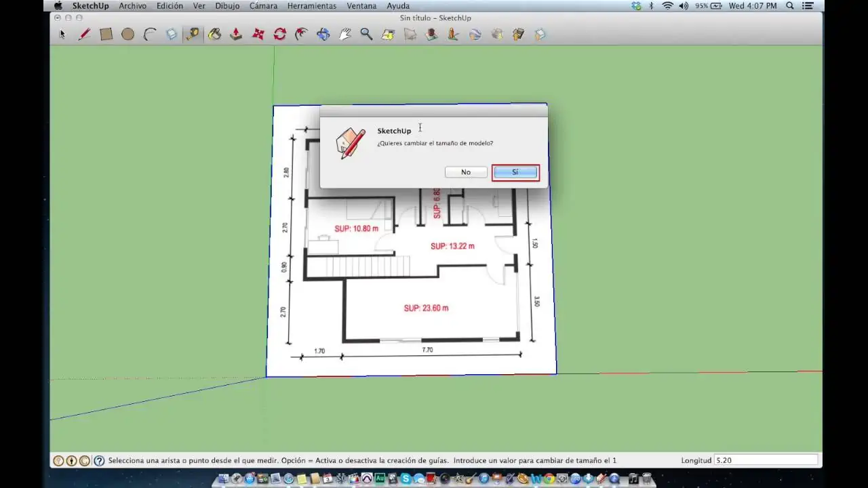868x488 pixels.
Task: Choose the Rectangle tool
Action: pyautogui.click(x=106, y=34)
